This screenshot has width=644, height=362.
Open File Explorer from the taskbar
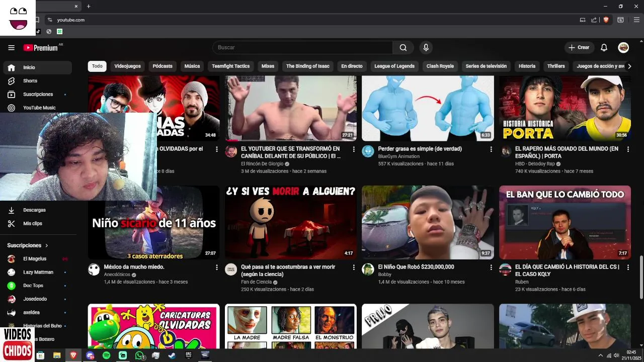57,355
